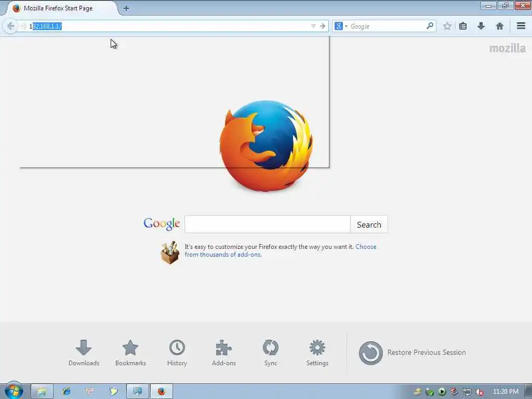This screenshot has width=532, height=399.
Task: Follow the Choose from thousands of add-ons link
Action: [x=280, y=250]
